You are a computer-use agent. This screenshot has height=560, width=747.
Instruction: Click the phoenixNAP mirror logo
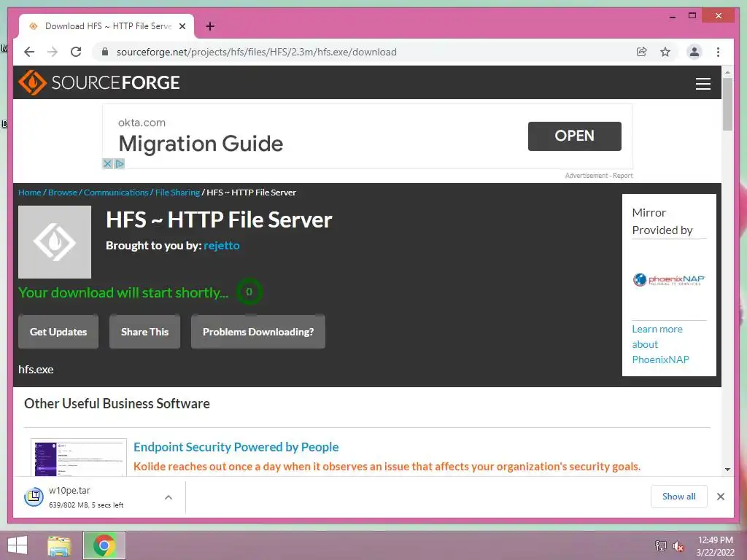pyautogui.click(x=669, y=279)
